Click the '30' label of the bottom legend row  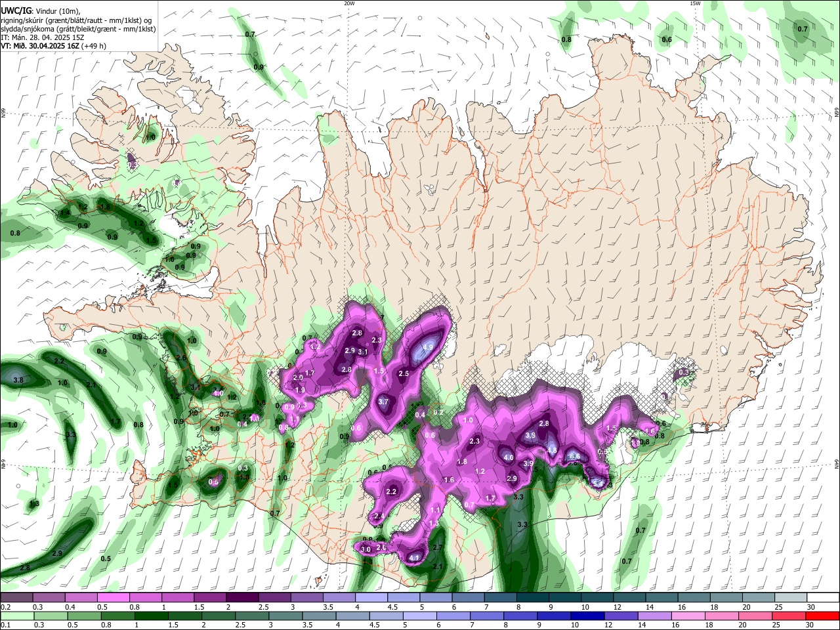pos(811,625)
